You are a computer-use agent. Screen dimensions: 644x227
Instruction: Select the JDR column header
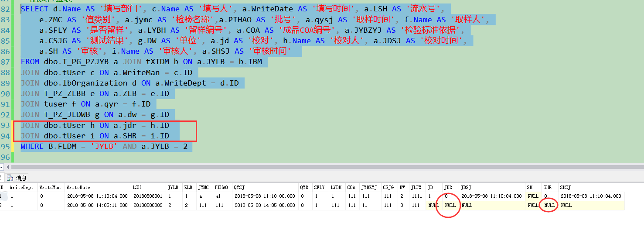[x=451, y=188]
